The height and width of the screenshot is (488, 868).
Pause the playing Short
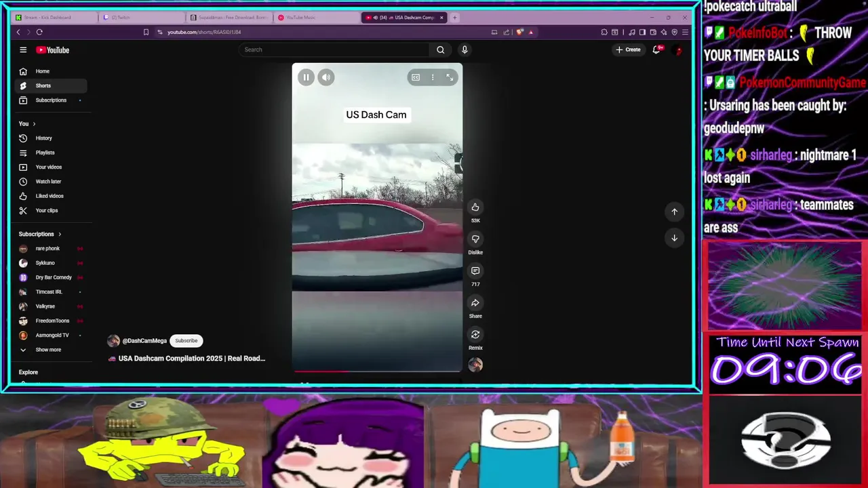click(306, 77)
